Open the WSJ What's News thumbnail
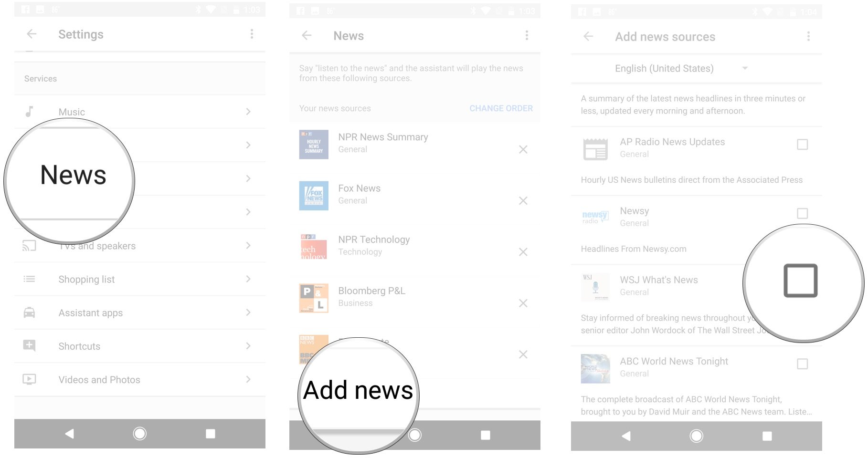The image size is (868, 458). point(595,287)
